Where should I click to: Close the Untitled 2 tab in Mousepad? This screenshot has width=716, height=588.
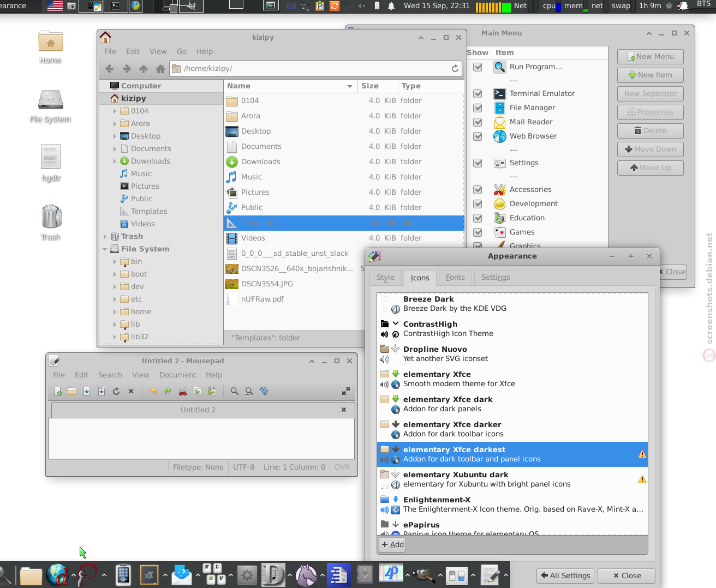(344, 410)
